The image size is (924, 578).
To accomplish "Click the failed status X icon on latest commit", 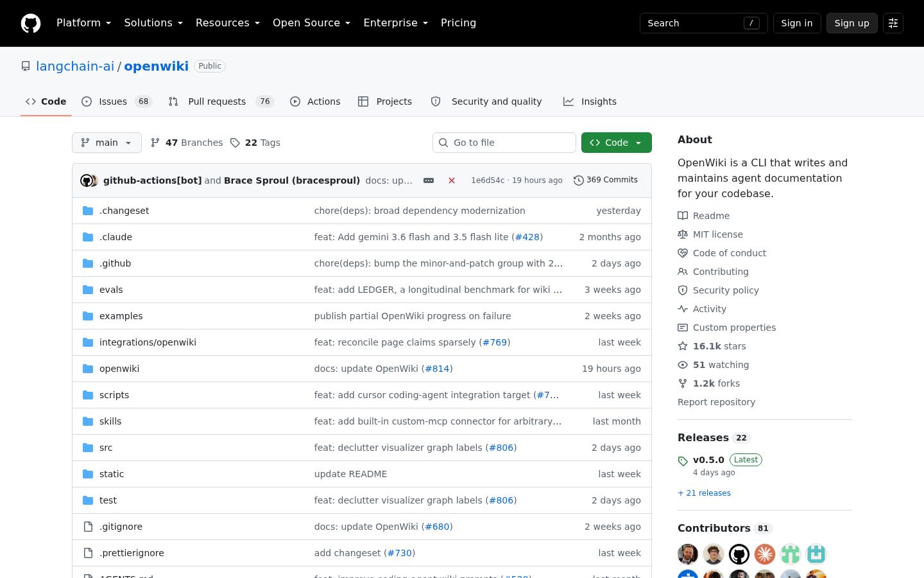I will (452, 180).
